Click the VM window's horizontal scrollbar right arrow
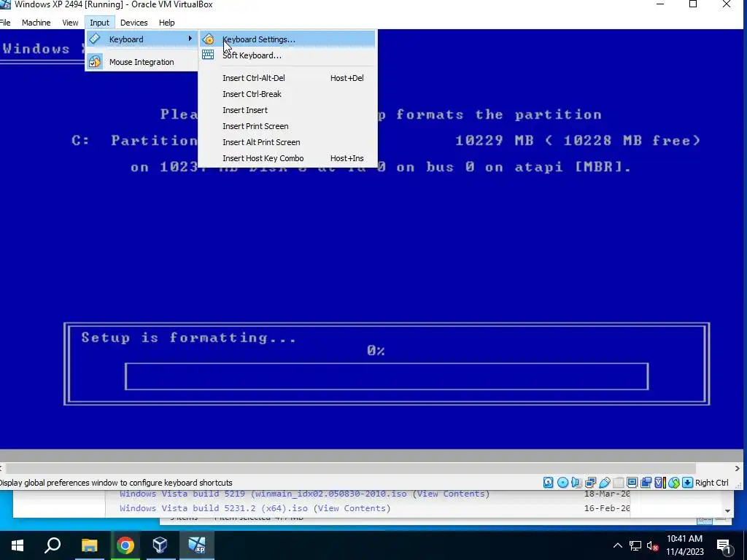The image size is (747, 560). tap(738, 469)
